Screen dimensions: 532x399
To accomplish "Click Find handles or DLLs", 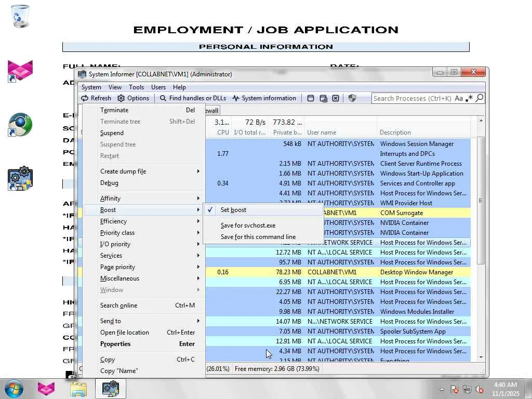I will click(x=193, y=98).
